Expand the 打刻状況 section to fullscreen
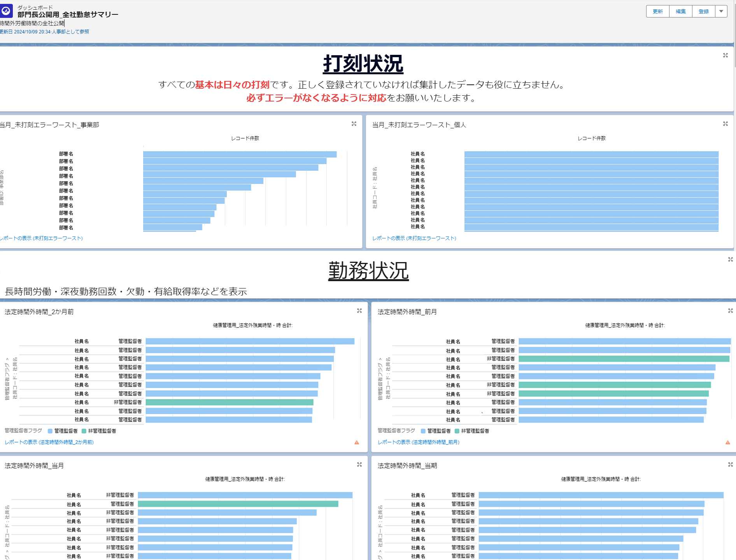Viewport: 736px width, 560px height. [726, 56]
